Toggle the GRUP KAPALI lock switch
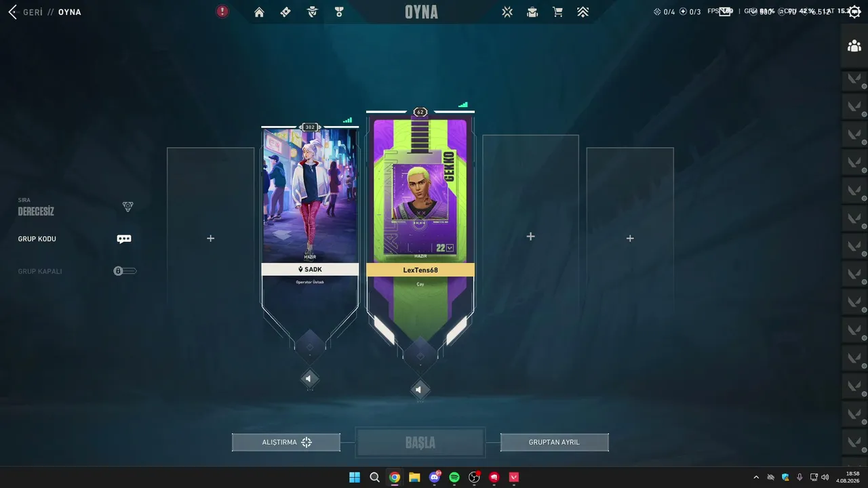This screenshot has height=488, width=868. [125, 271]
